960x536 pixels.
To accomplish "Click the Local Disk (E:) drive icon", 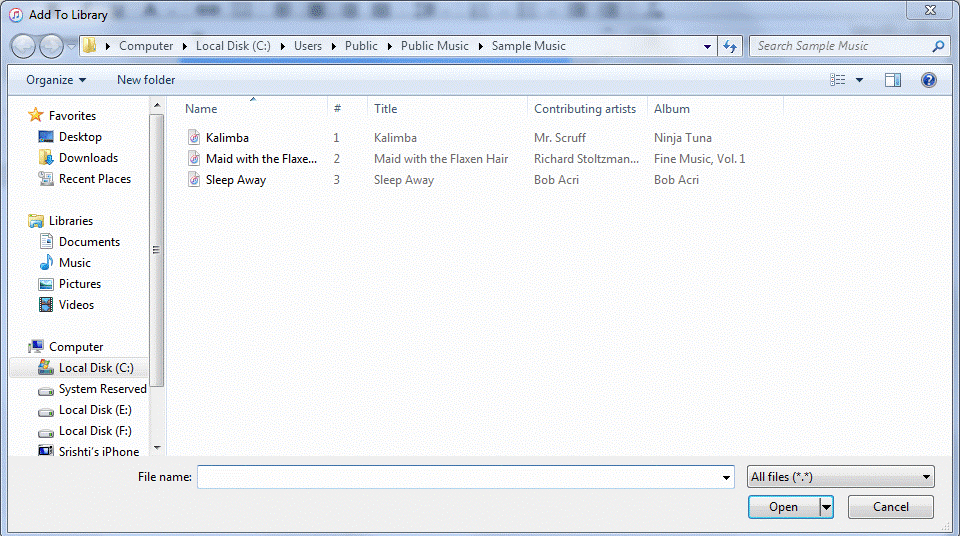I will coord(46,412).
